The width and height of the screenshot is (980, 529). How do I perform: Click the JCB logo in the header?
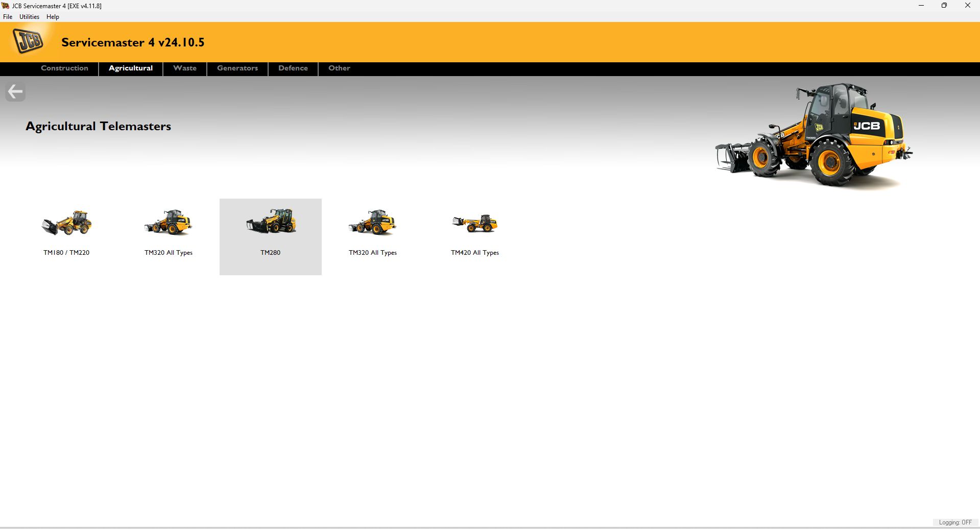click(28, 41)
